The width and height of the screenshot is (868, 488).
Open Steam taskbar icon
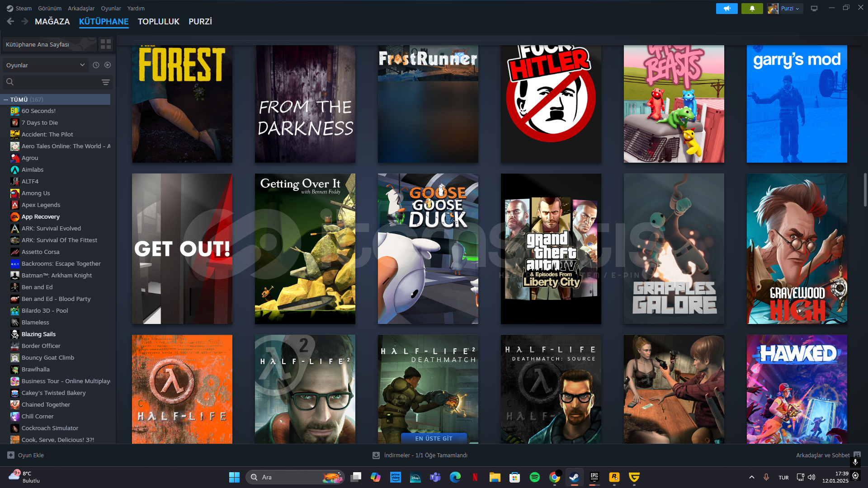tap(574, 477)
